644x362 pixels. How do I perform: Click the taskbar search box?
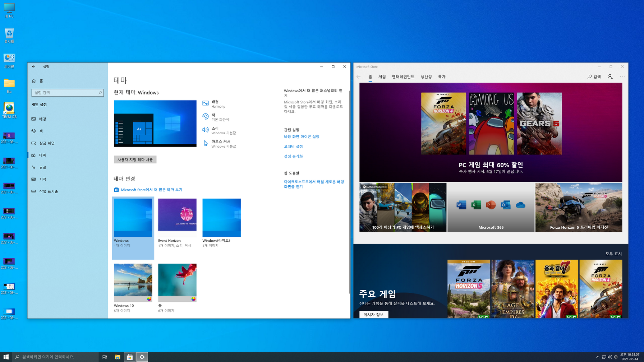pos(55,357)
